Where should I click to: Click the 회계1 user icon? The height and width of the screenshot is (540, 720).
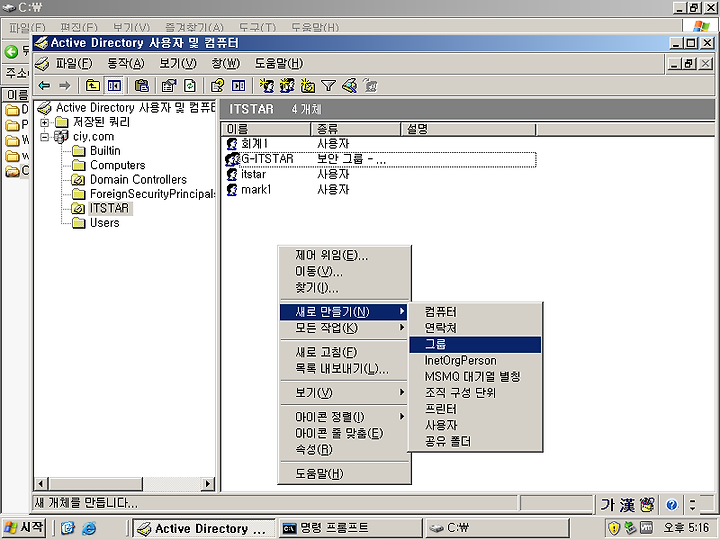click(x=232, y=144)
